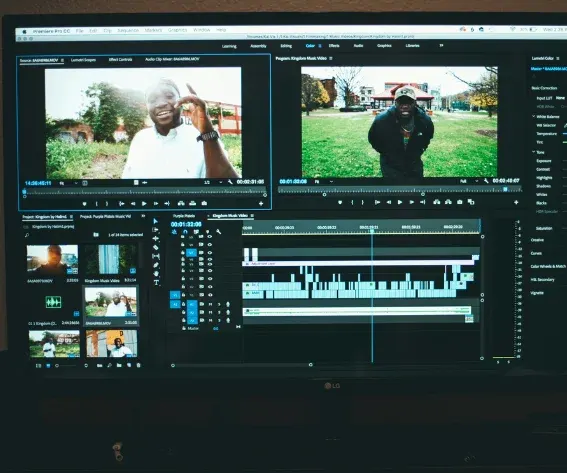Select the Pen tool
The width and height of the screenshot is (567, 473).
click(x=156, y=265)
